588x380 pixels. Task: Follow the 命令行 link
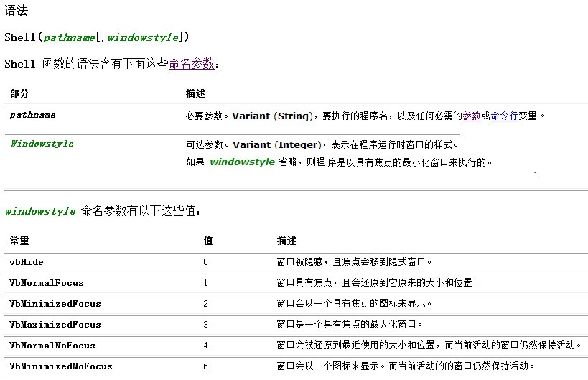tap(504, 116)
